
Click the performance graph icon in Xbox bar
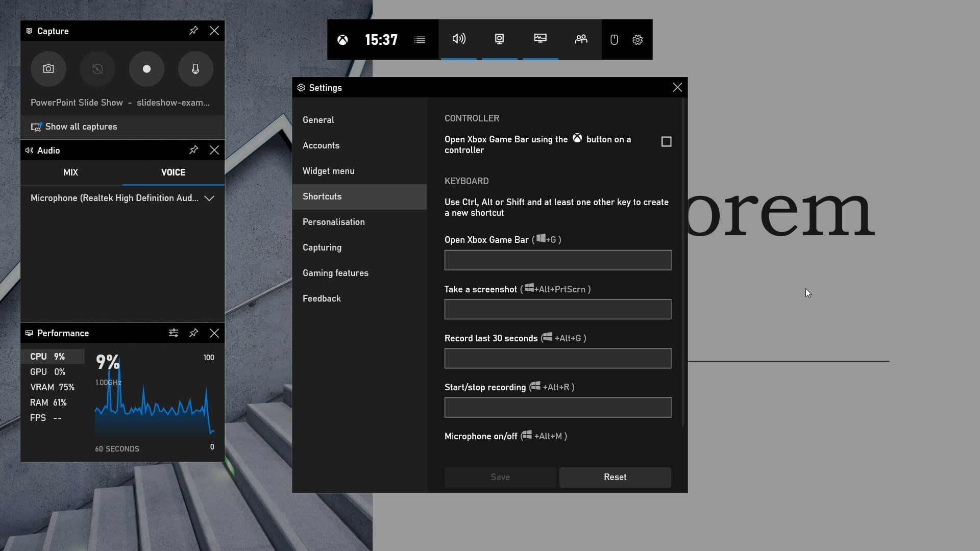pos(540,39)
